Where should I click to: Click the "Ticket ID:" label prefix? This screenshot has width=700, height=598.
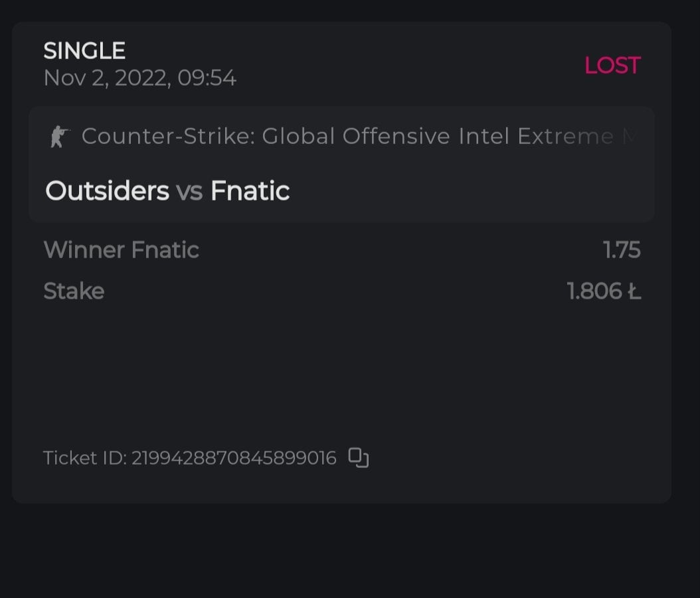click(84, 458)
